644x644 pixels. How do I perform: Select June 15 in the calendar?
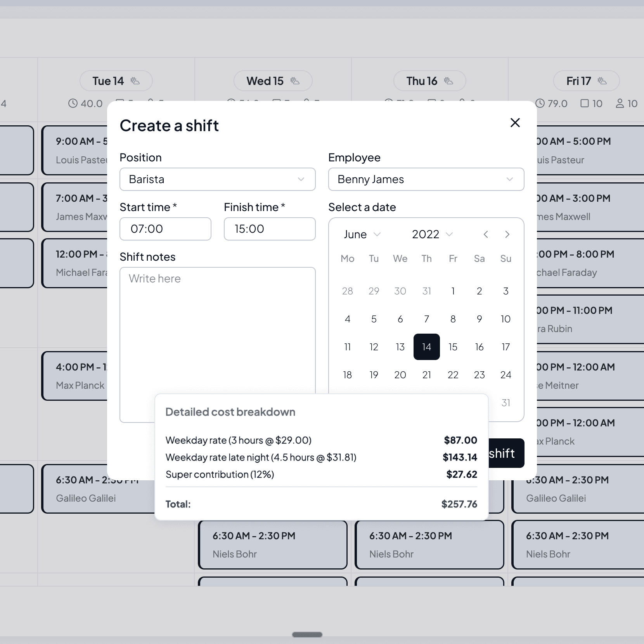pos(453,347)
